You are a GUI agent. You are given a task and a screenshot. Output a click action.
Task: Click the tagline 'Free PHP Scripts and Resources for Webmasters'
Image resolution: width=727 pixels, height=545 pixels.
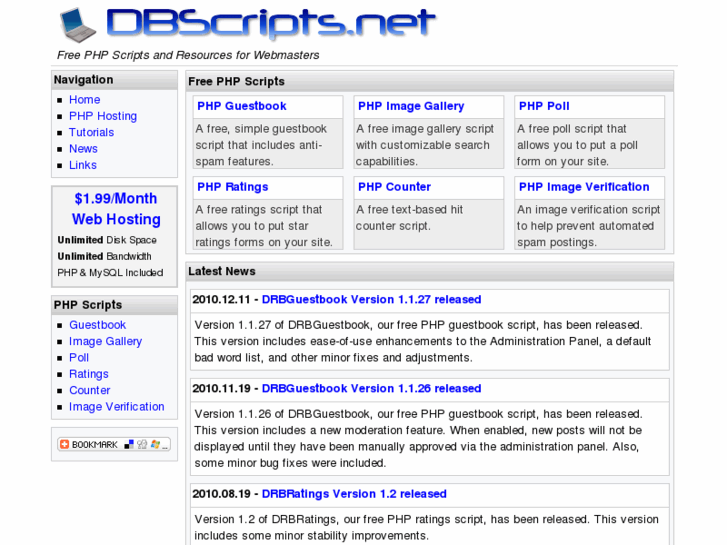point(188,55)
